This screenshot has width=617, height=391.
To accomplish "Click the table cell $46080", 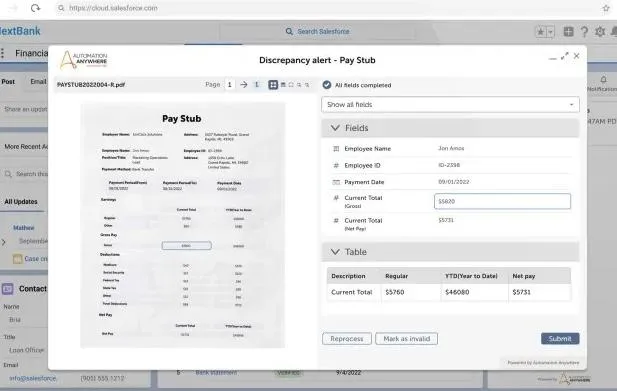I will (457, 292).
